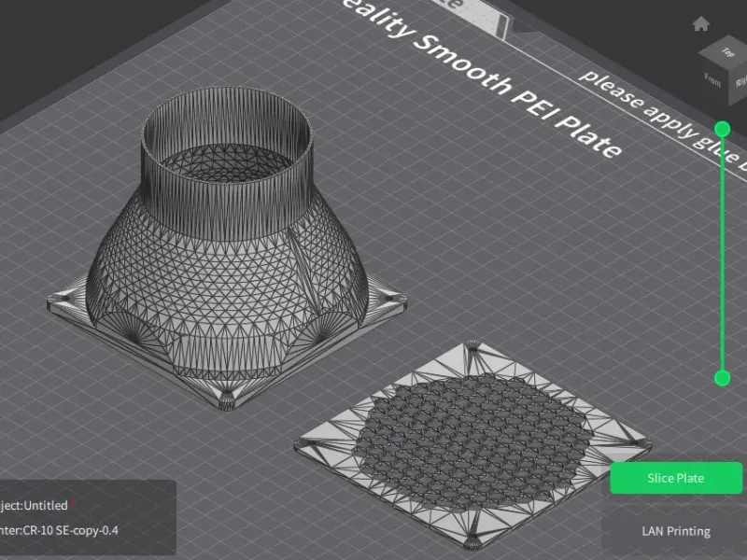Reset the view with the home icon
The height and width of the screenshot is (560, 747).
click(x=701, y=24)
